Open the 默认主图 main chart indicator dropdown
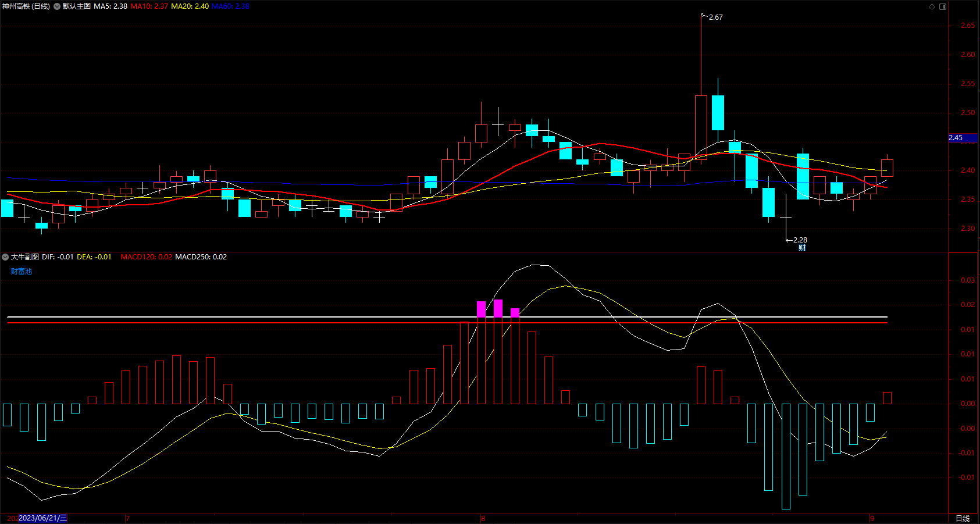Screen dimensions: 980x524 [57, 6]
